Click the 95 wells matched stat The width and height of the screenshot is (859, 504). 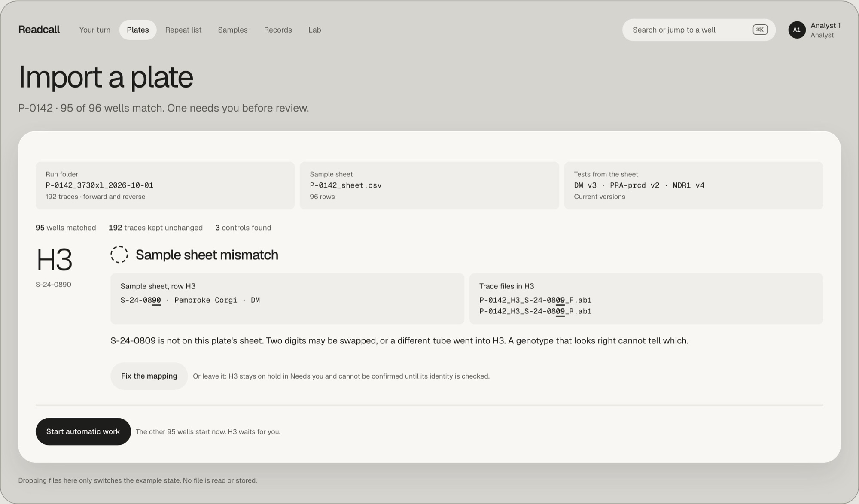pyautogui.click(x=66, y=228)
